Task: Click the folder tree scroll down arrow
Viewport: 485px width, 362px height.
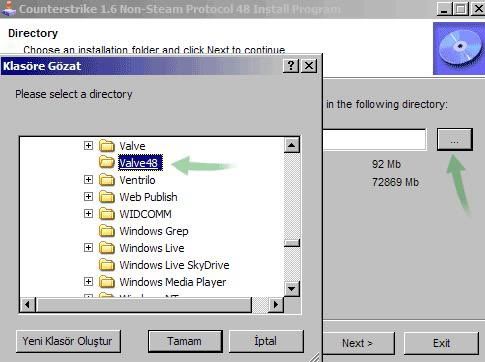Action: [x=292, y=288]
